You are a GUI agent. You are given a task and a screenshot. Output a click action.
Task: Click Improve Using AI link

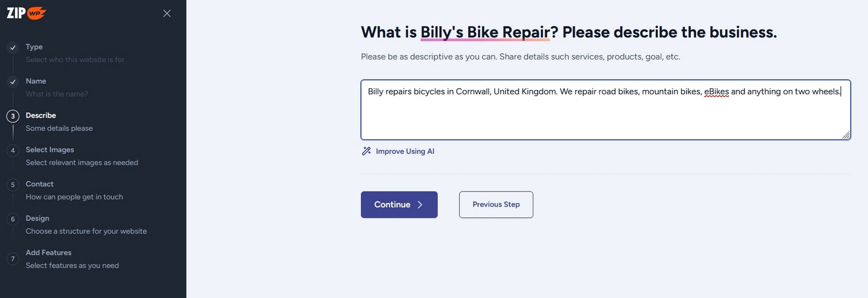coord(405,151)
